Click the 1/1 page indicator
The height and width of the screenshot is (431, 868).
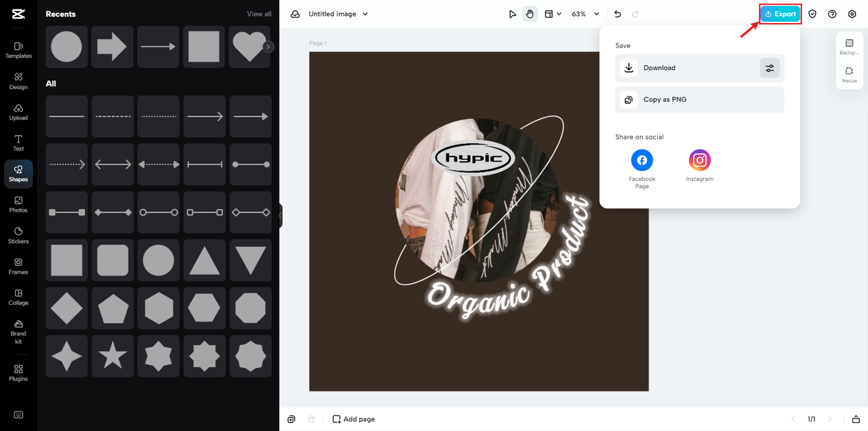pyautogui.click(x=811, y=419)
